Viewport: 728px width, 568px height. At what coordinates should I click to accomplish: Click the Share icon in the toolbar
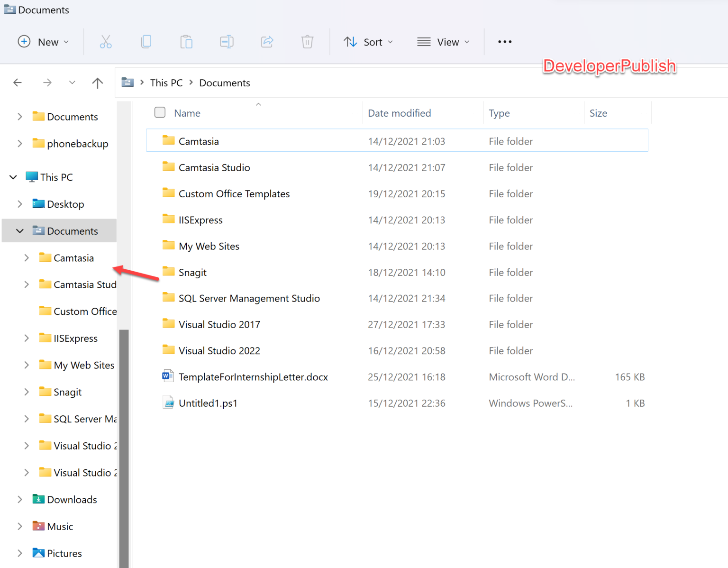[267, 42]
